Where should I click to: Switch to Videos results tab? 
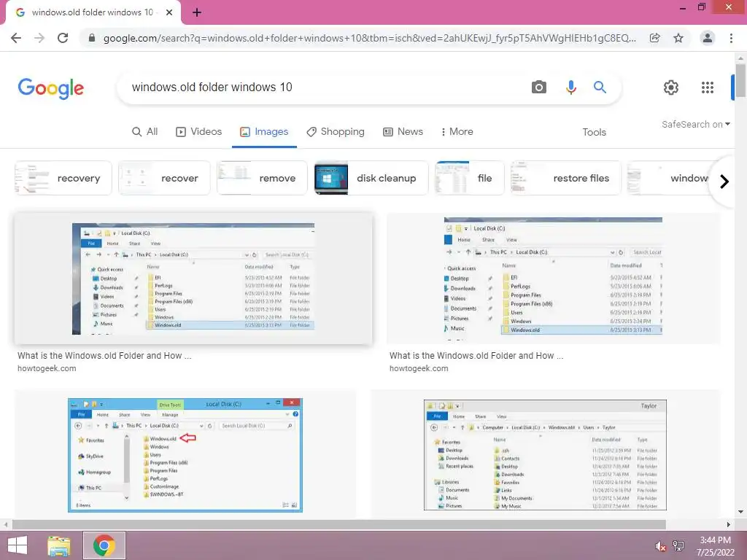click(198, 132)
